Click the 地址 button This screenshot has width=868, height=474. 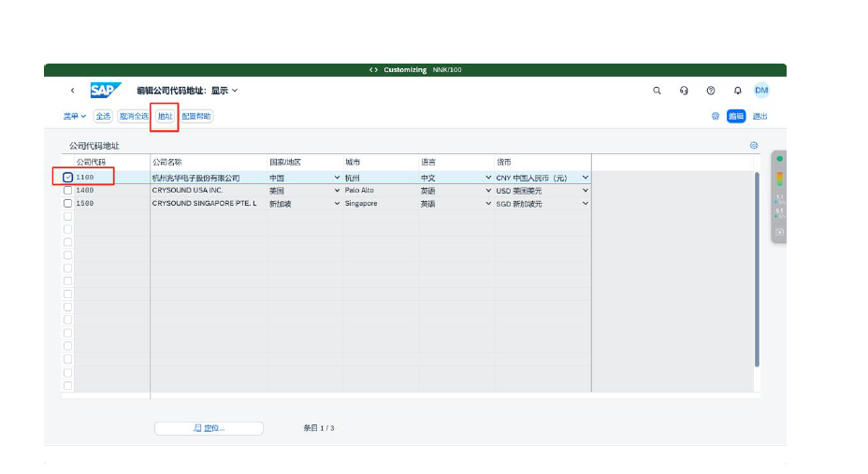(x=165, y=117)
